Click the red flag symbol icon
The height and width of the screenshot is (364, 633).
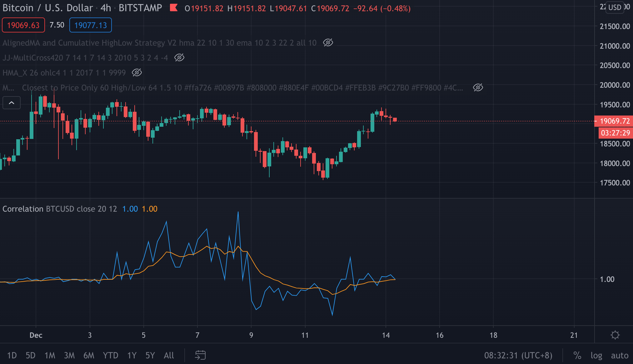(173, 7)
